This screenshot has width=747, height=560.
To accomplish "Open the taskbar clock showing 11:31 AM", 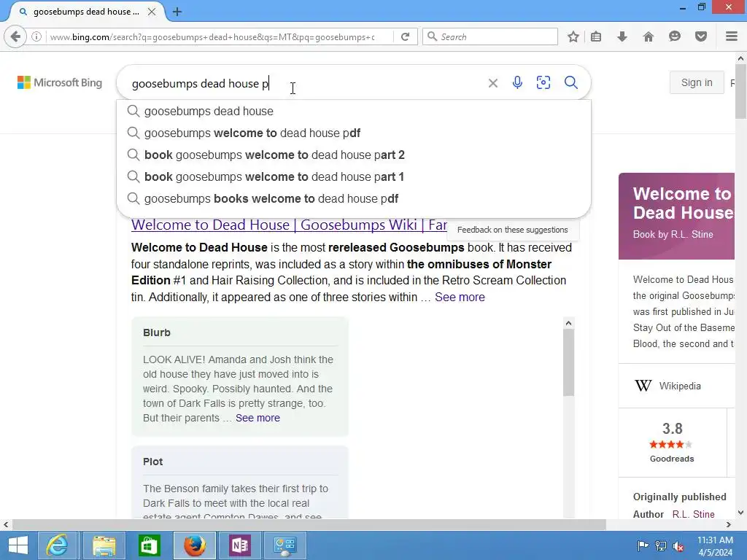I will [x=715, y=546].
